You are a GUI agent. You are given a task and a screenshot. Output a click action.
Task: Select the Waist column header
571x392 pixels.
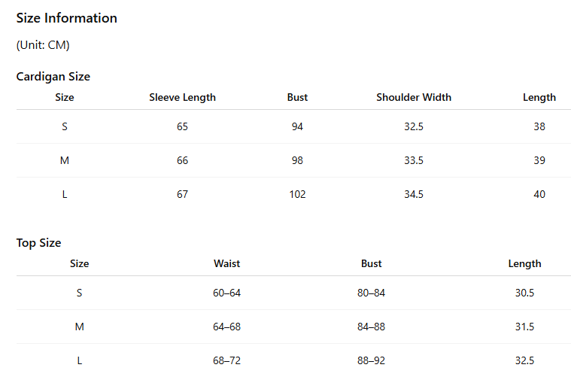(227, 263)
